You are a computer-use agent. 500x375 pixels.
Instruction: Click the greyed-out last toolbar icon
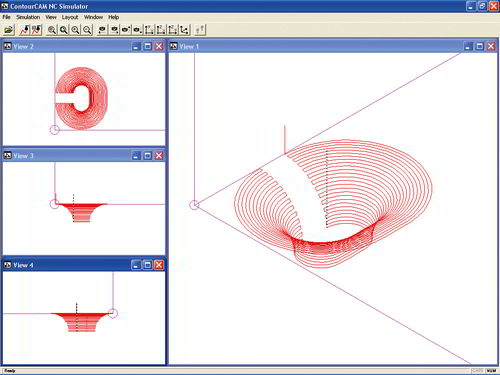tap(200, 30)
